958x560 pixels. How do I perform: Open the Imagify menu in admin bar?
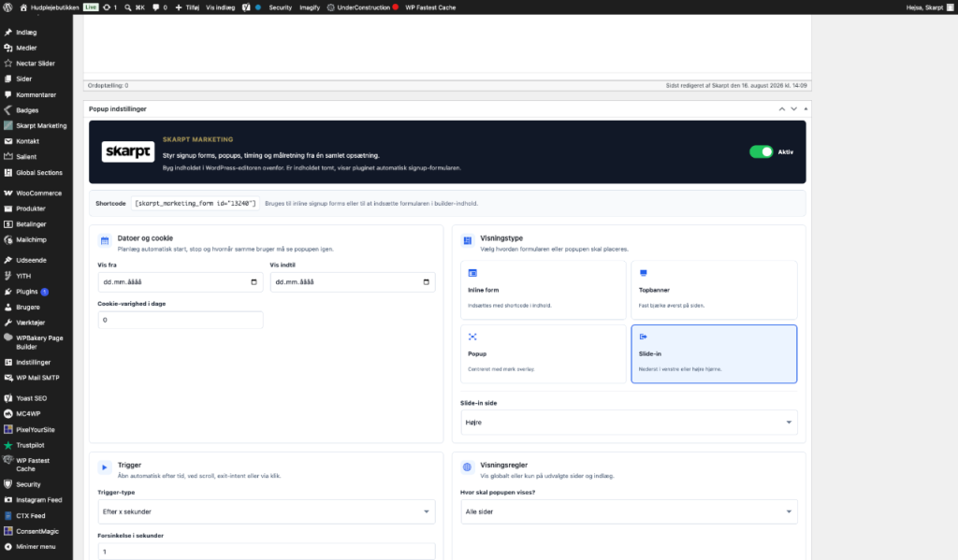click(x=310, y=7)
